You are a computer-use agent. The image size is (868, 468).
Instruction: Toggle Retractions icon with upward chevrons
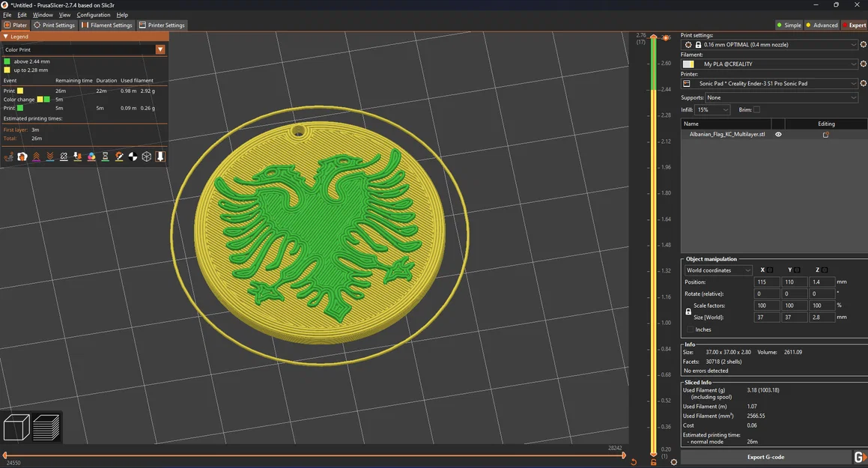36,156
